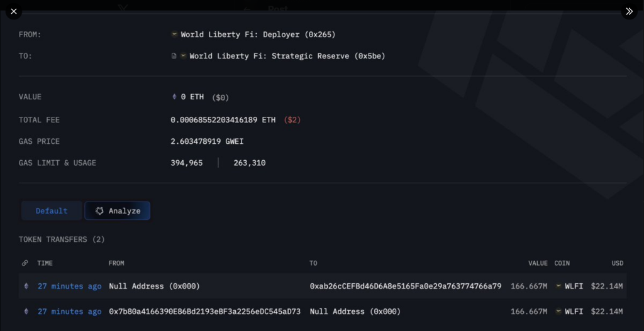The height and width of the screenshot is (331, 644).
Task: Open Null Address (0x000) in TO column
Action: (x=355, y=312)
